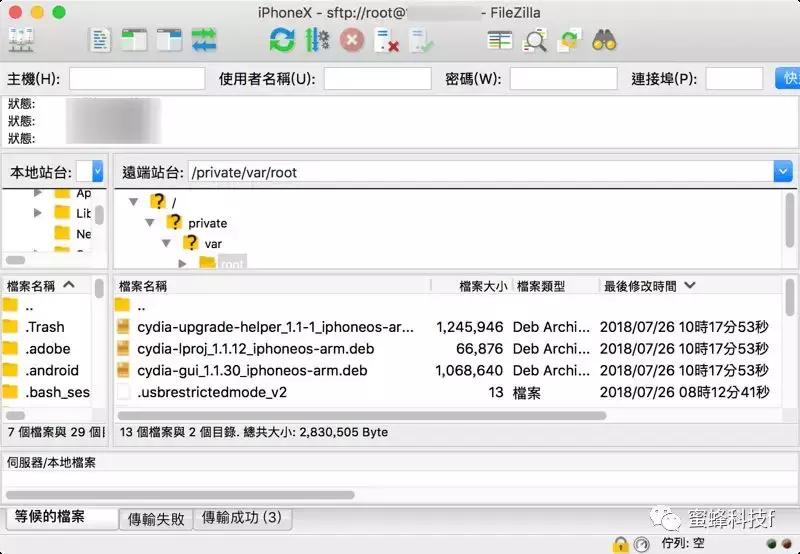Click file name cydia-lproj_1.1.12_iphoneos-arm.deb

[256, 348]
